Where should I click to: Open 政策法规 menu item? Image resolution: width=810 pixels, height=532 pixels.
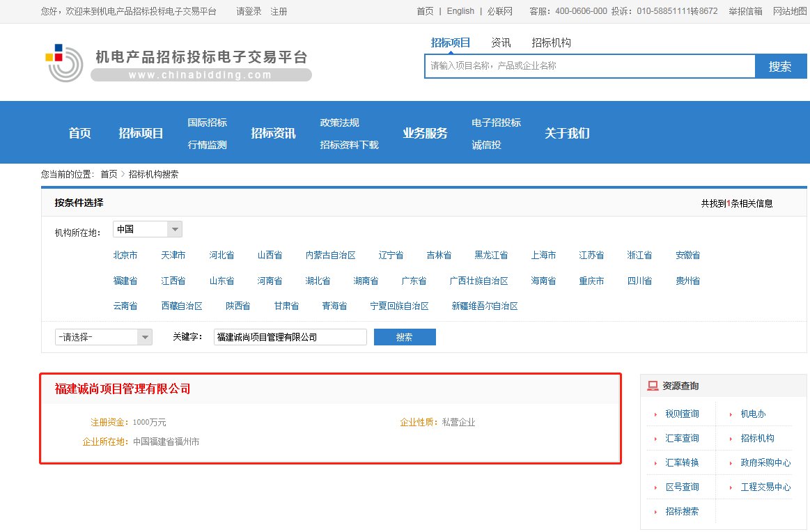(x=339, y=123)
